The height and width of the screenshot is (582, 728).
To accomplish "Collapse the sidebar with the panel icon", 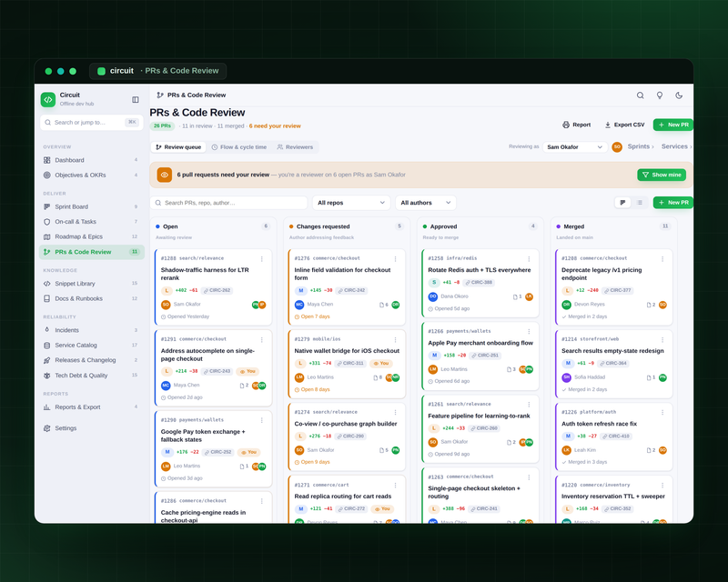I will click(135, 99).
